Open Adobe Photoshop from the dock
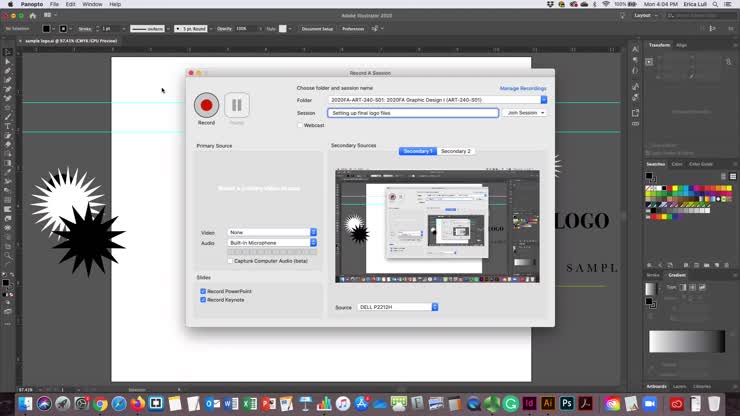 pos(567,404)
